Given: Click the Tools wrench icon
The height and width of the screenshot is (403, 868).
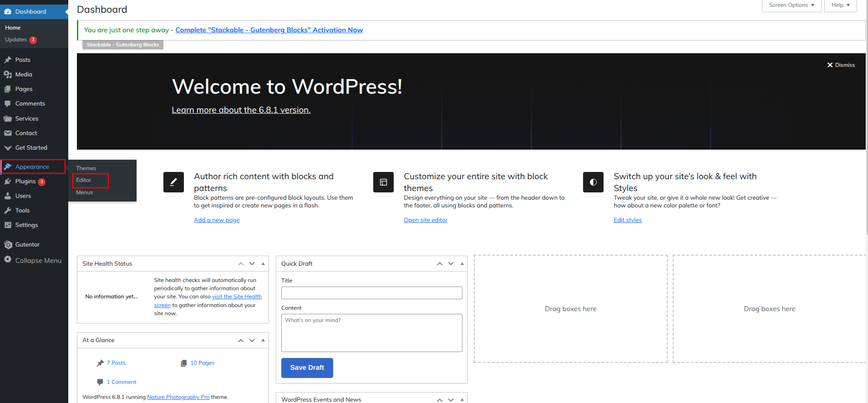Looking at the screenshot, I should pos(8,210).
